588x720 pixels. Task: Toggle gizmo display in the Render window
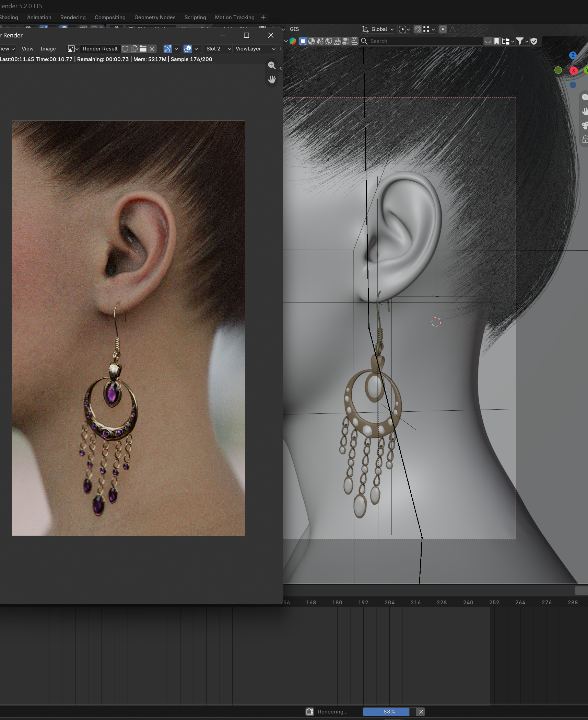(167, 49)
